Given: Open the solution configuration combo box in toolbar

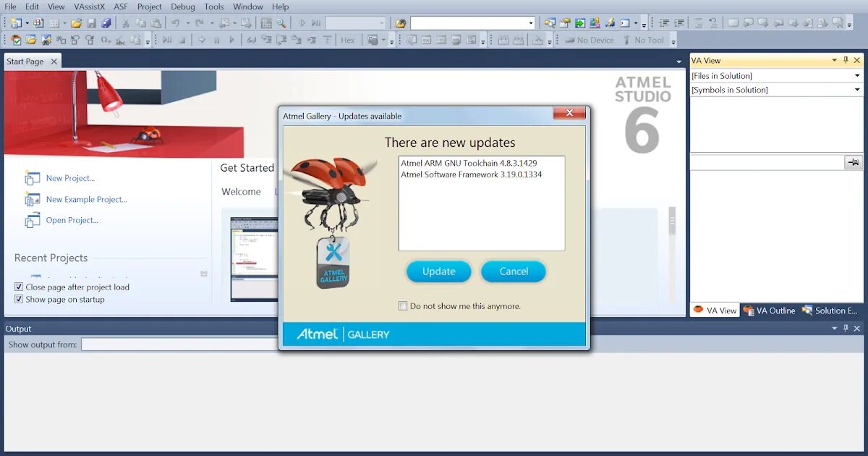Looking at the screenshot, I should 356,23.
